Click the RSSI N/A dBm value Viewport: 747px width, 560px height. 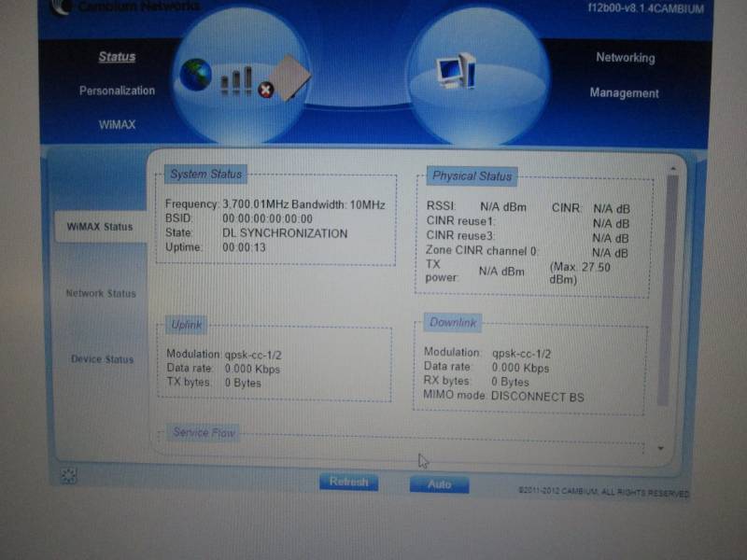coord(503,207)
